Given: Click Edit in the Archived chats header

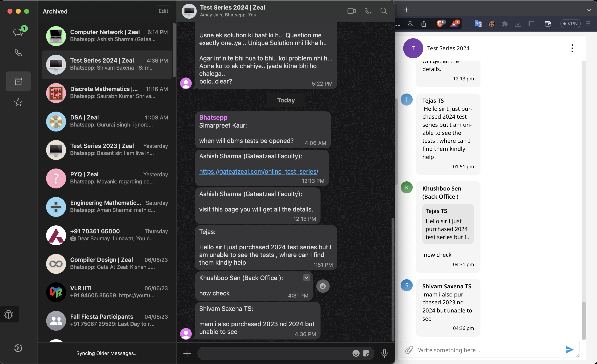Looking at the screenshot, I should (163, 11).
